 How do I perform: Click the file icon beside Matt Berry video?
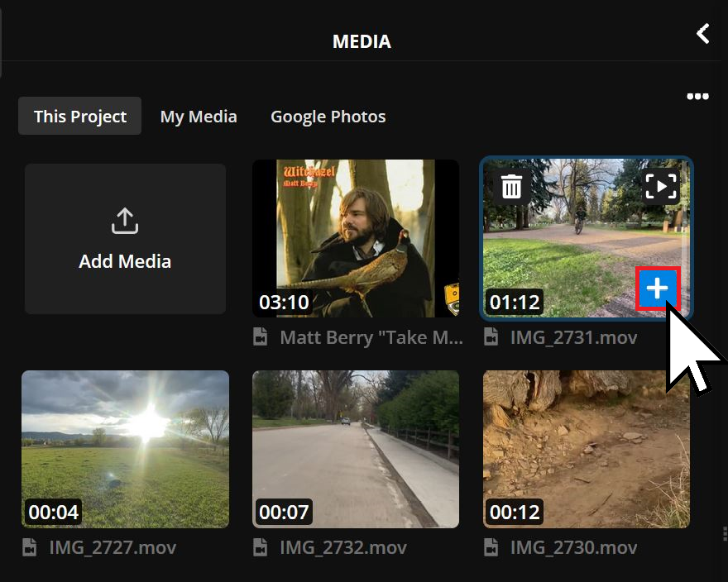(261, 337)
